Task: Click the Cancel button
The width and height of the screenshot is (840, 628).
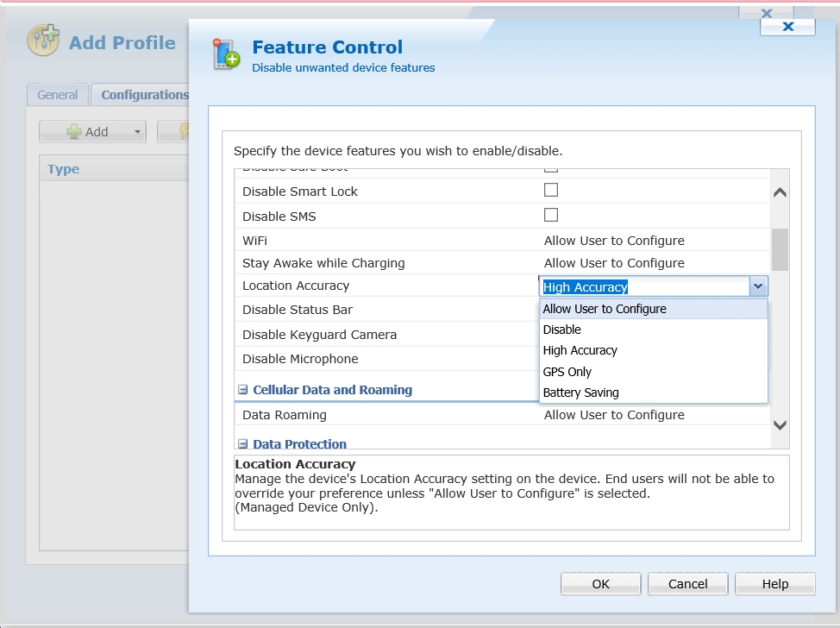Action: [x=687, y=584]
